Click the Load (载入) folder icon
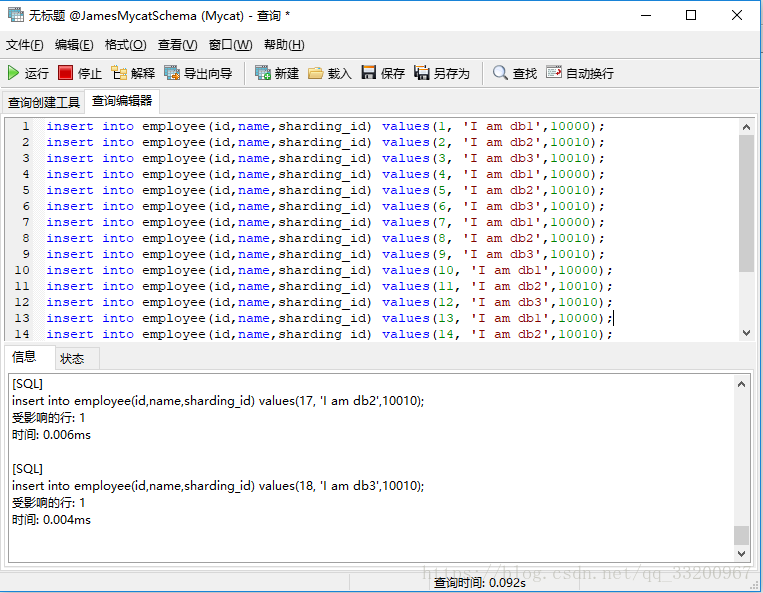The height and width of the screenshot is (593, 763). point(316,73)
